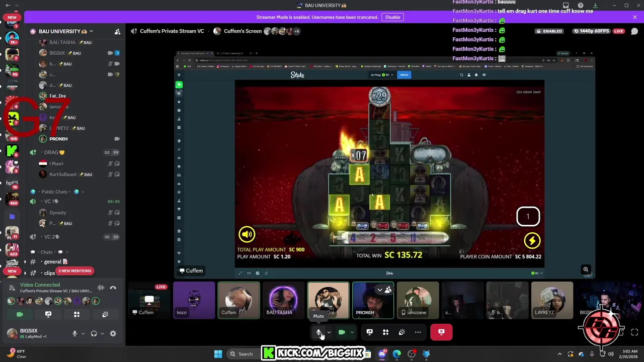Select ! Masri in DRAG channel list
The image size is (644, 362).
click(74, 163)
